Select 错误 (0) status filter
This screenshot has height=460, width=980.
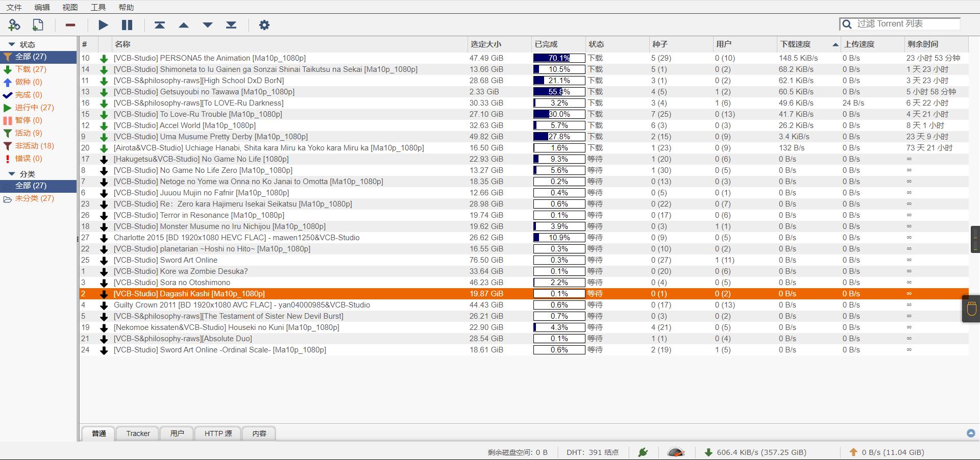point(38,159)
